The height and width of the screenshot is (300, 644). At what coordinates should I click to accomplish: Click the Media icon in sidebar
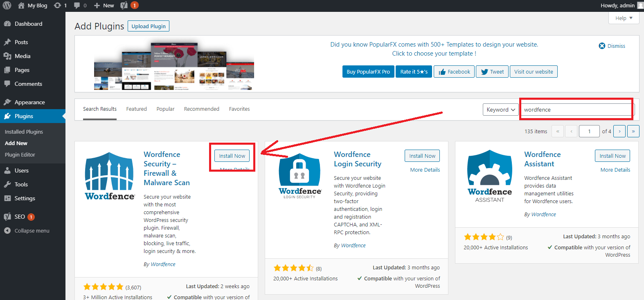(x=7, y=56)
